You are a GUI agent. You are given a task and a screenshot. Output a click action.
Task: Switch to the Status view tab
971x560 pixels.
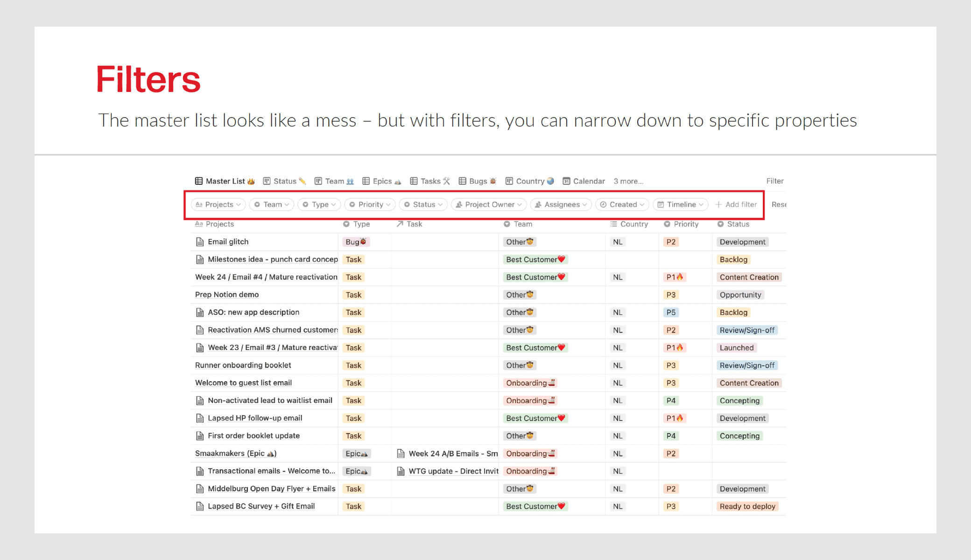[x=284, y=181]
